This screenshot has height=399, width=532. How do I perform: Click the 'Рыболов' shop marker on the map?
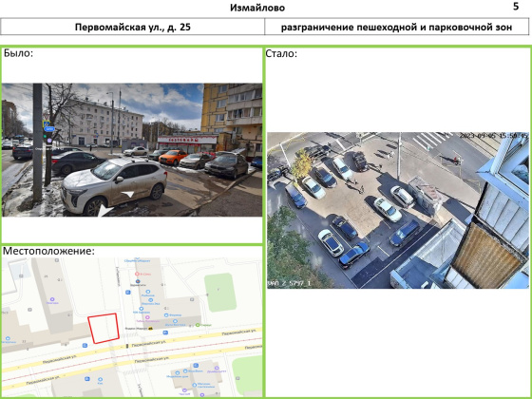pyautogui.click(x=148, y=292)
